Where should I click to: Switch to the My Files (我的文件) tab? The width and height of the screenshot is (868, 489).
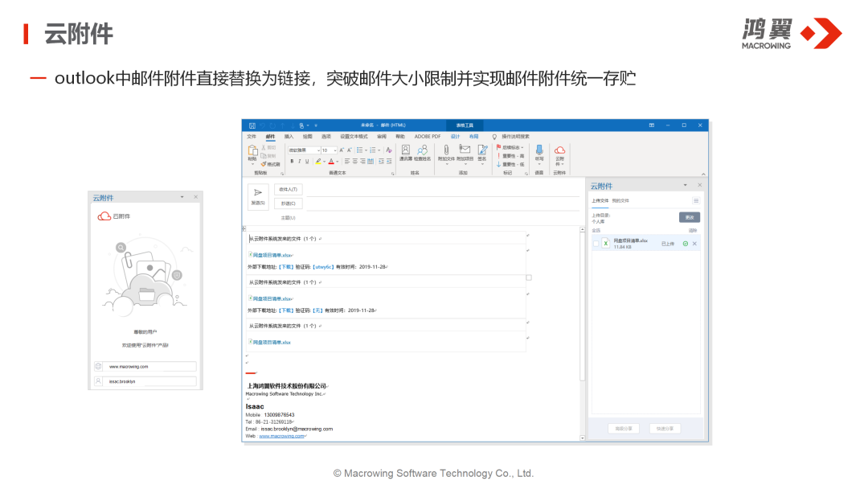tap(620, 200)
